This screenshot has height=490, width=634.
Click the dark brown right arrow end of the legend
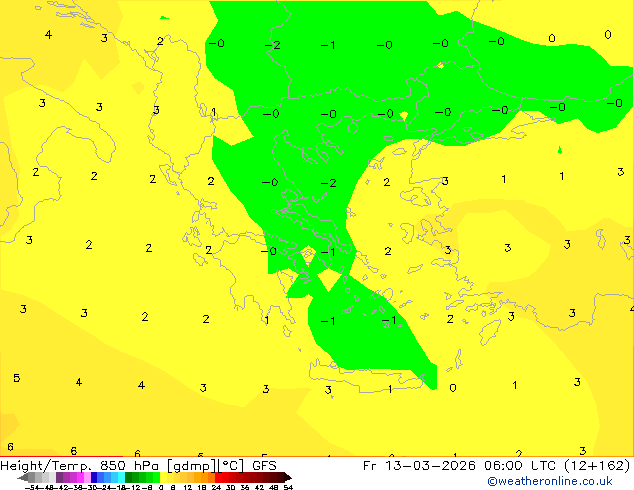point(288,477)
